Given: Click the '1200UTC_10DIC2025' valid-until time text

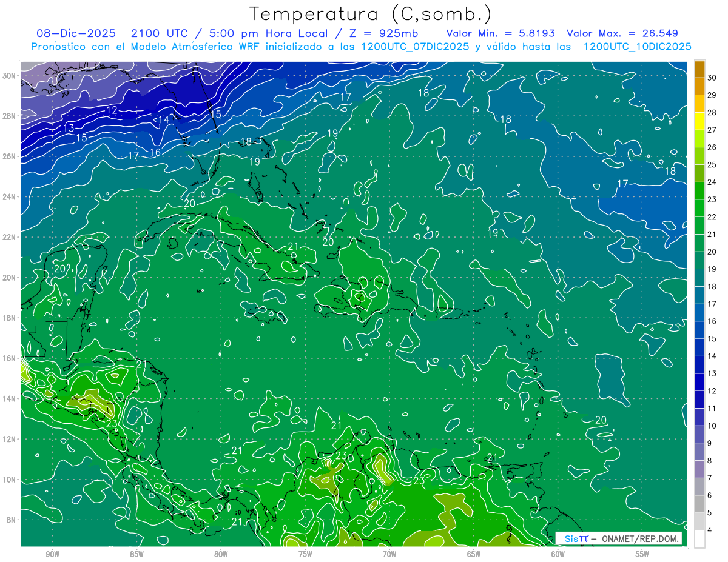Looking at the screenshot, I should pyautogui.click(x=637, y=47).
